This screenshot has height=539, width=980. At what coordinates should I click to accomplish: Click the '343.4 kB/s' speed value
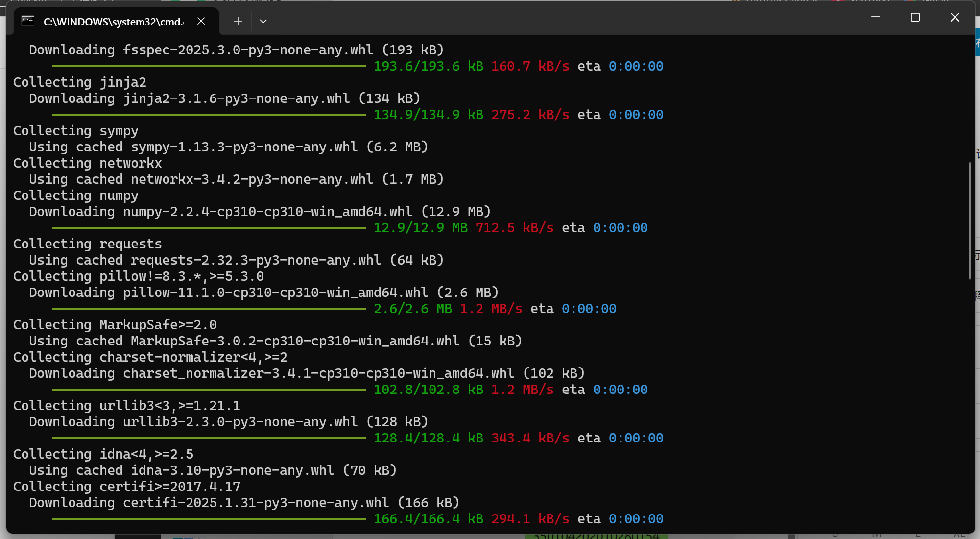pos(530,438)
